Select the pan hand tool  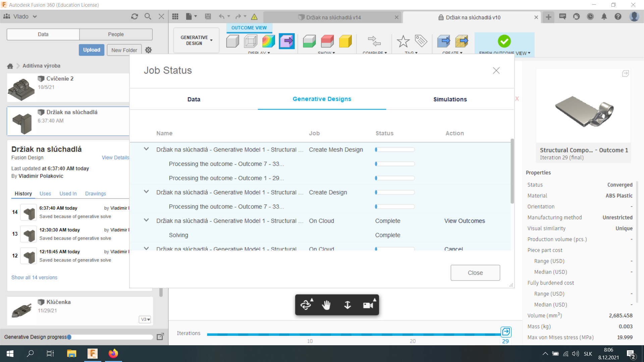tap(326, 305)
